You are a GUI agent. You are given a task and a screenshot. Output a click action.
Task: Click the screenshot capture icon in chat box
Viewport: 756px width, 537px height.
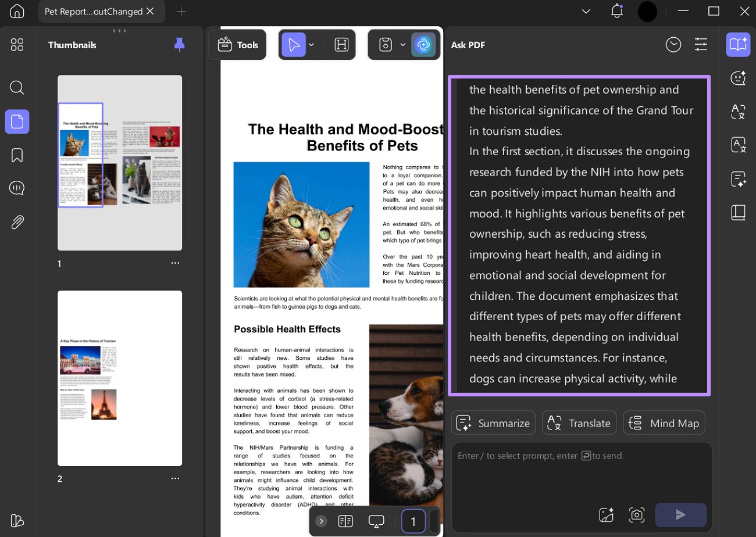click(x=637, y=515)
